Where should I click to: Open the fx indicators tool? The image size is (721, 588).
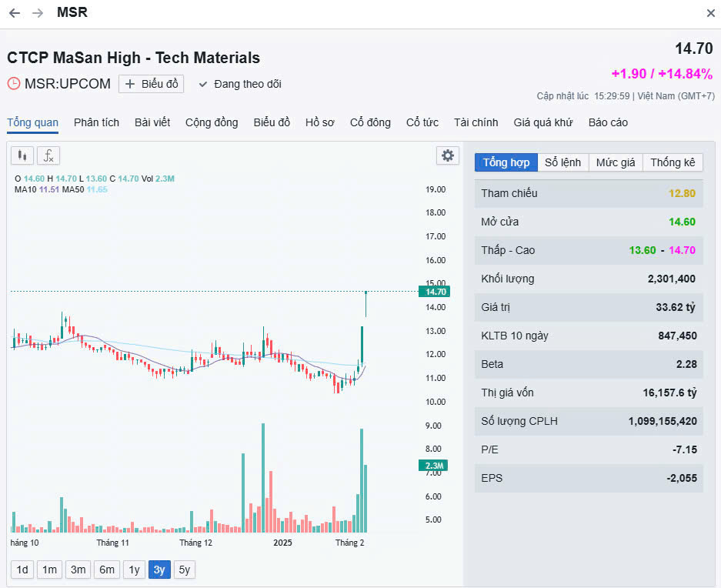(48, 156)
